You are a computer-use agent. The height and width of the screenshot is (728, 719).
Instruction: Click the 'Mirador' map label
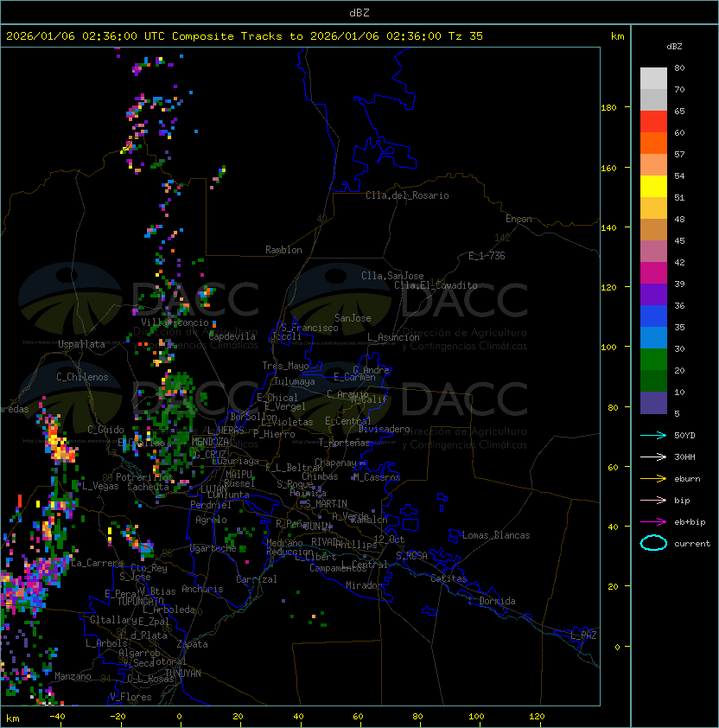point(364,585)
